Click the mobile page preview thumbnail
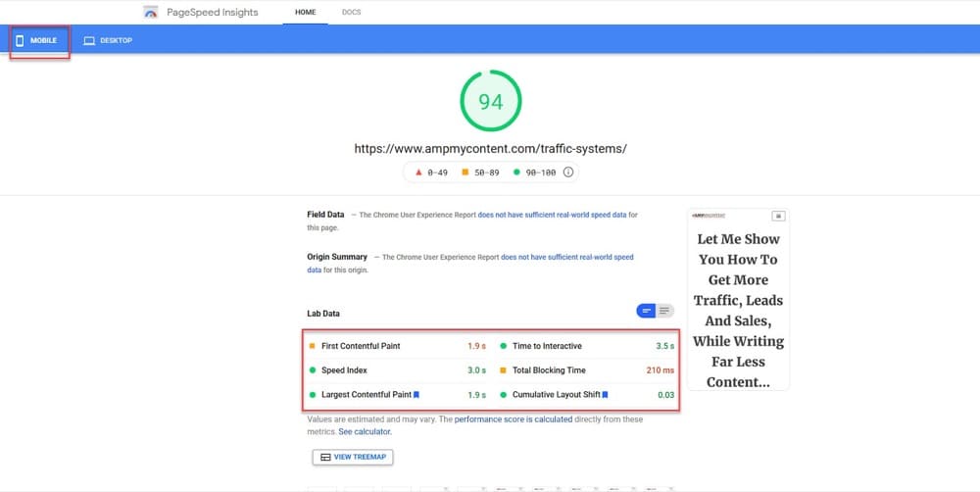Screen dimensions: 980x492 pyautogui.click(x=738, y=299)
